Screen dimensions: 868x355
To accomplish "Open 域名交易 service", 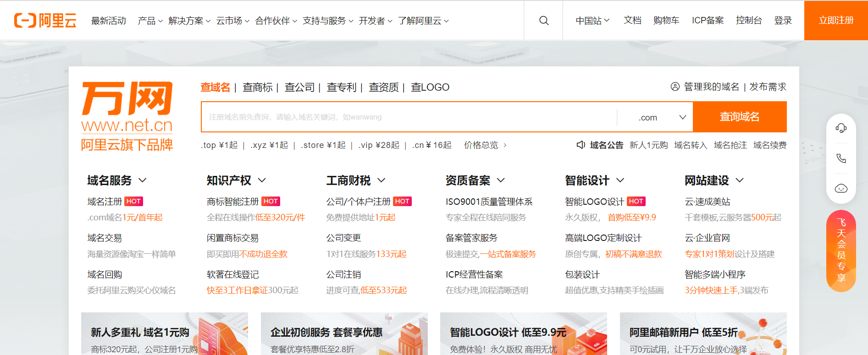I will (x=105, y=238).
